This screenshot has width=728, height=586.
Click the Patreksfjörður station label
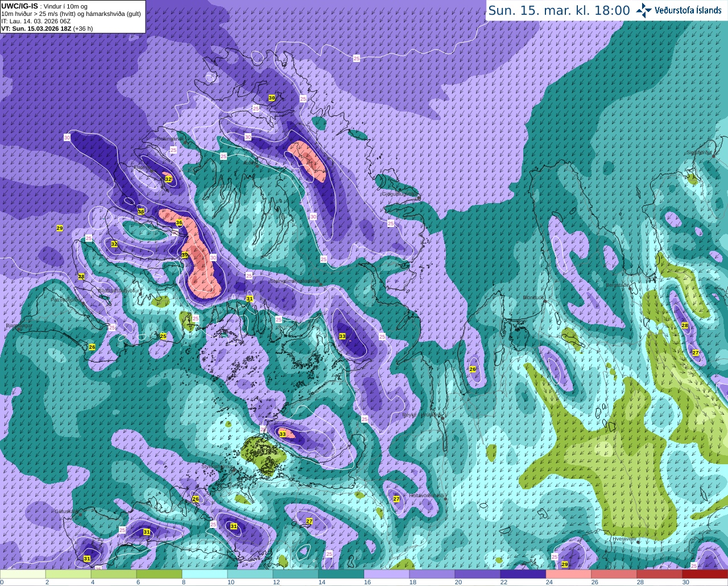coord(67,299)
